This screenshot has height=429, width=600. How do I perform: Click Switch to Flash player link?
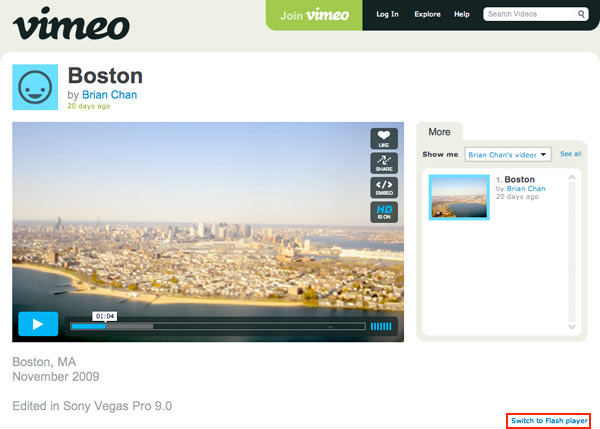549,421
